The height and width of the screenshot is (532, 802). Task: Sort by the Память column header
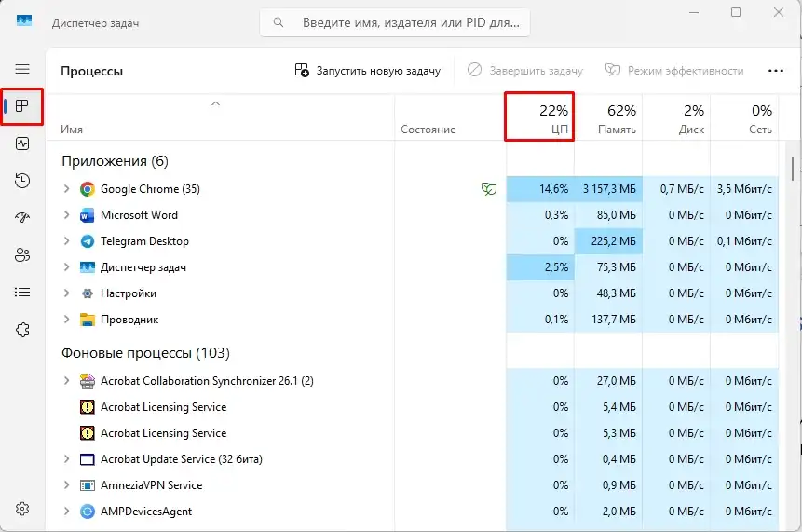pos(608,117)
